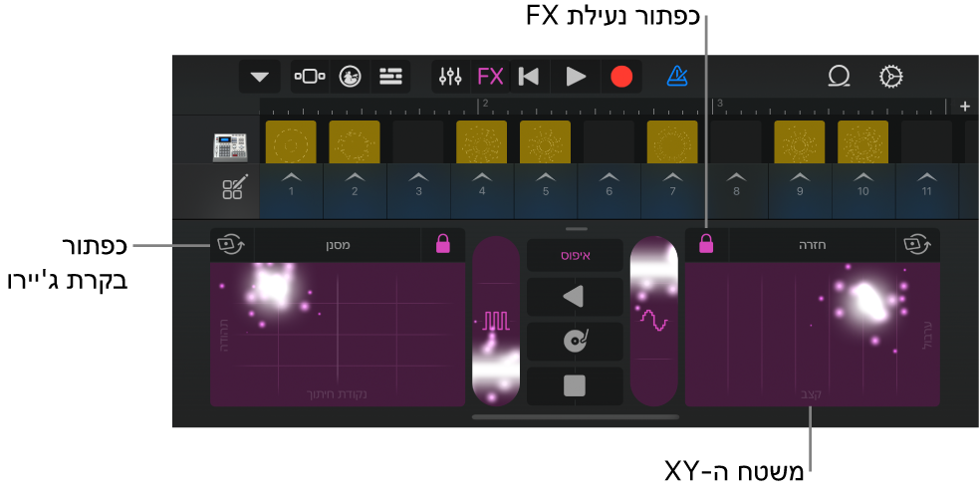Switch to Tracks view button
Screen dimensions: 980x498
[x=391, y=77]
